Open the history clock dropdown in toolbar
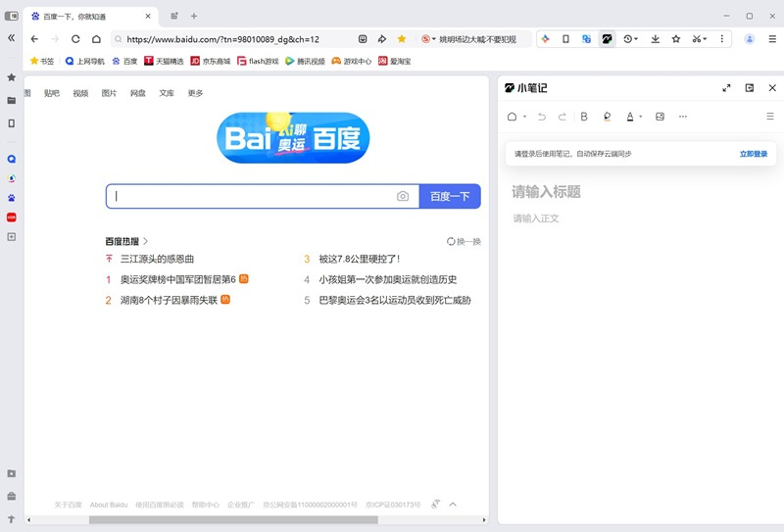Image resolution: width=784 pixels, height=532 pixels. point(630,39)
